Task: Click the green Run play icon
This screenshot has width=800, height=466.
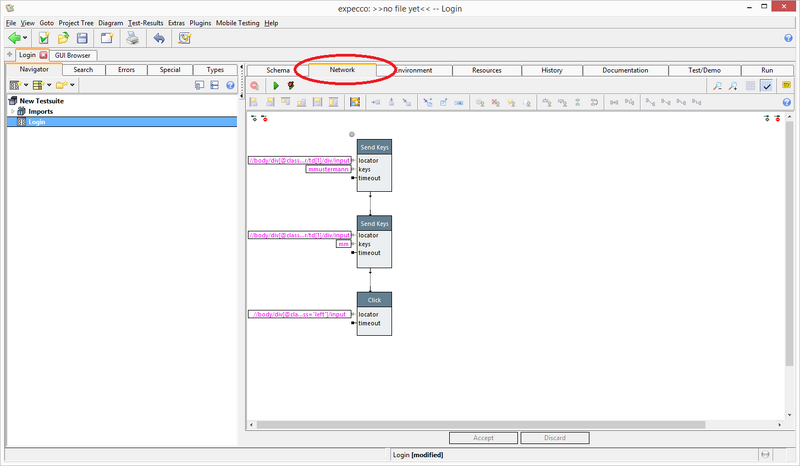Action: 276,87
